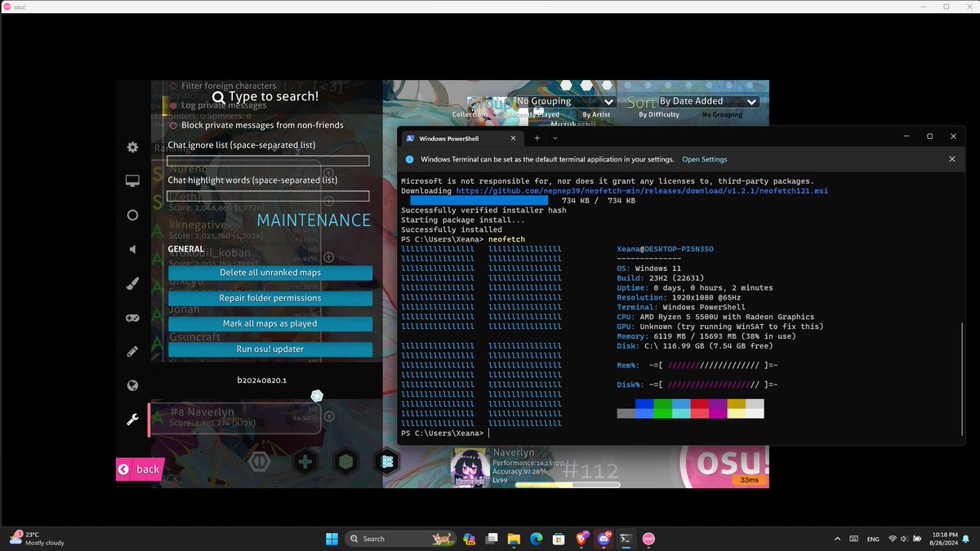This screenshot has height=551, width=980.
Task: Close the Windows PowerShell tab
Action: pyautogui.click(x=513, y=138)
